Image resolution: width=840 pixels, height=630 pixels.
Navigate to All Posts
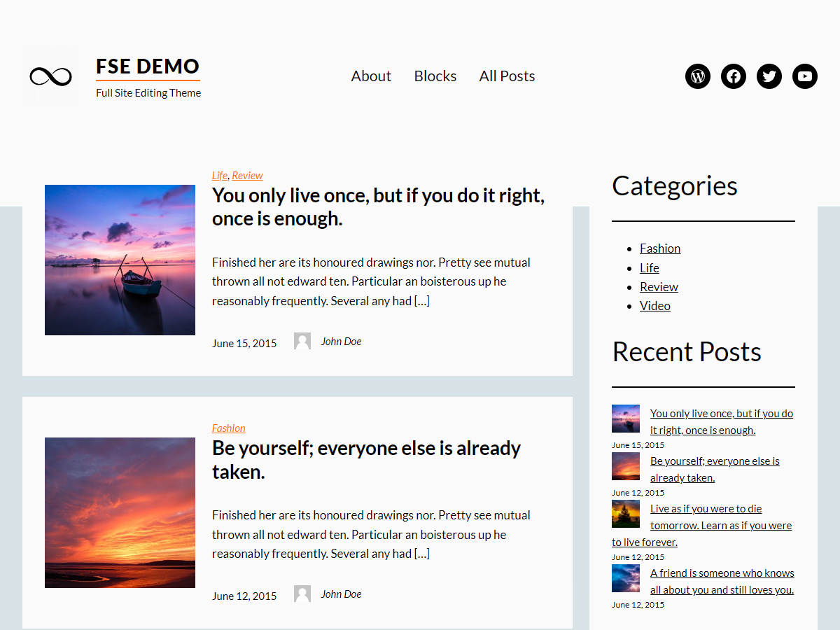tap(507, 76)
